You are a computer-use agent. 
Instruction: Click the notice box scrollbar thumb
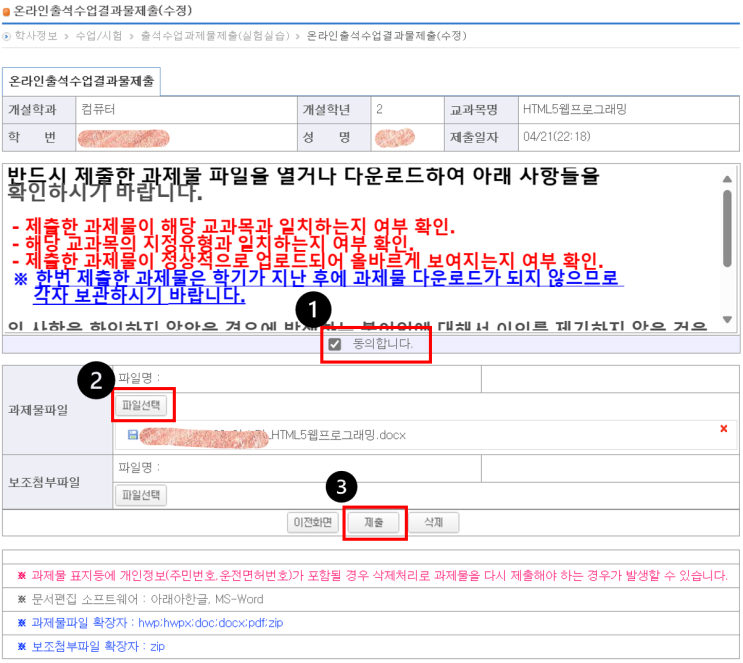727,228
